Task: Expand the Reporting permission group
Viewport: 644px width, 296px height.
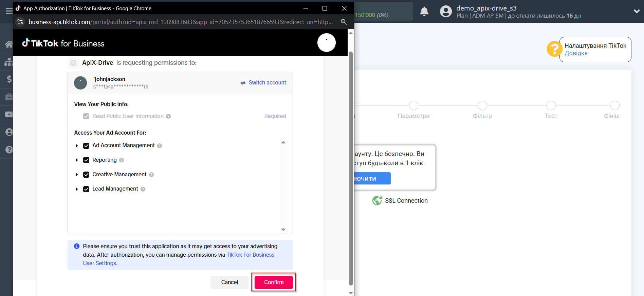Action: (77, 160)
